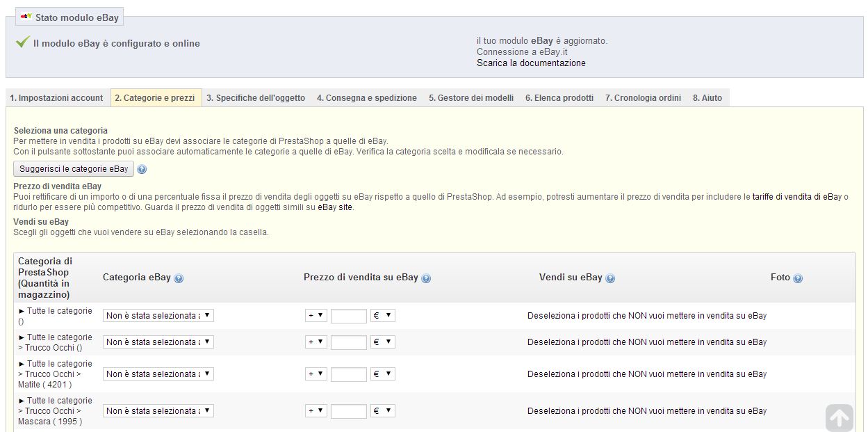Click Suggerisci le categorie eBay button
Viewport: 868px width, 432px height.
(74, 169)
